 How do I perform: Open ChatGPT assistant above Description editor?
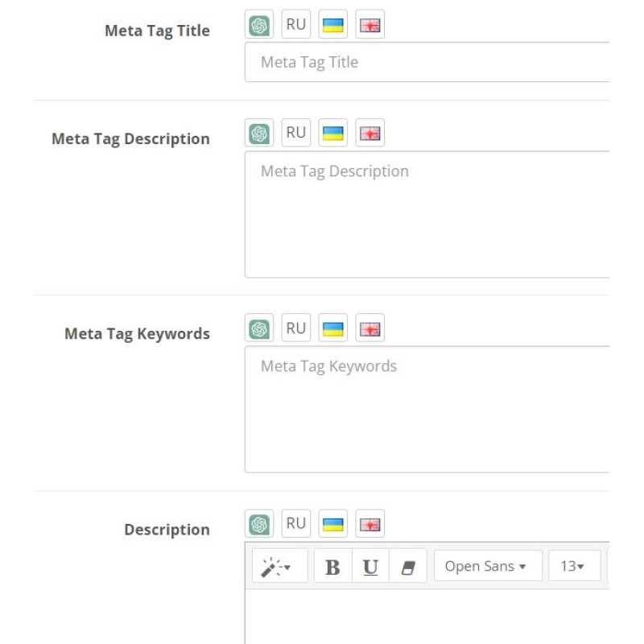pyautogui.click(x=258, y=522)
